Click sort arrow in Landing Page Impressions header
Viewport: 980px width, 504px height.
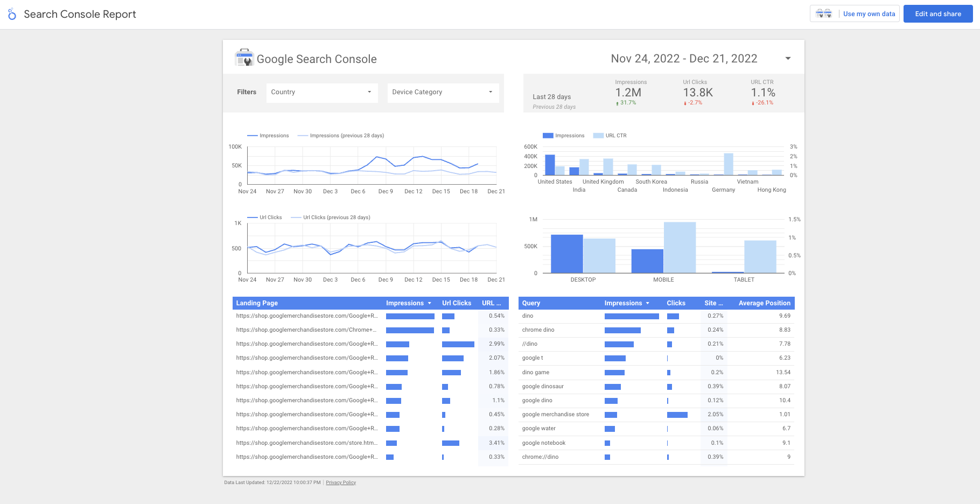click(429, 303)
